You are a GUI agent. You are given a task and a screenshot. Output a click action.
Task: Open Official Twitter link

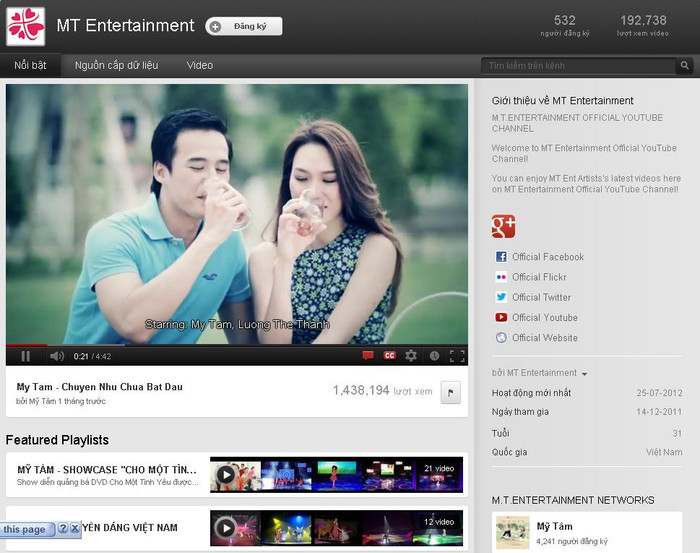(x=541, y=297)
